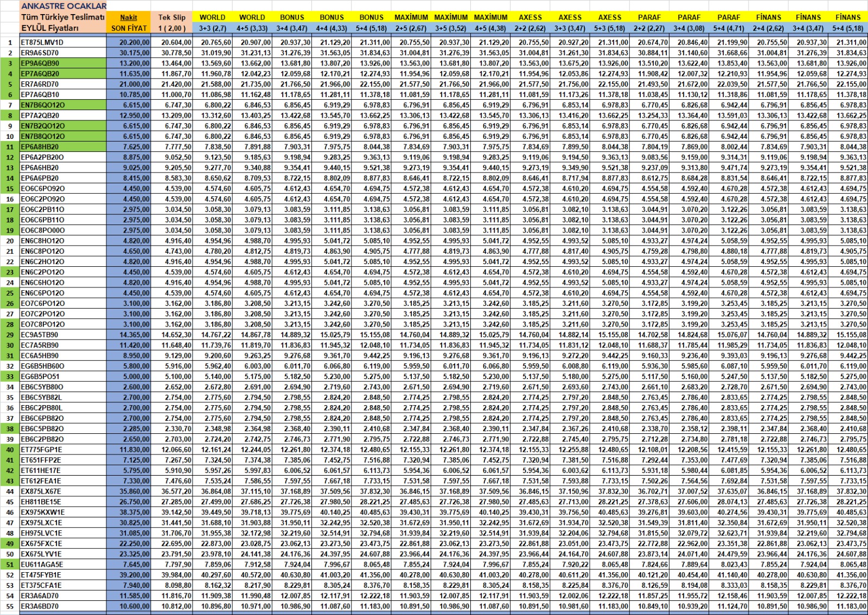Click SON FİYAT header cell

point(129,28)
